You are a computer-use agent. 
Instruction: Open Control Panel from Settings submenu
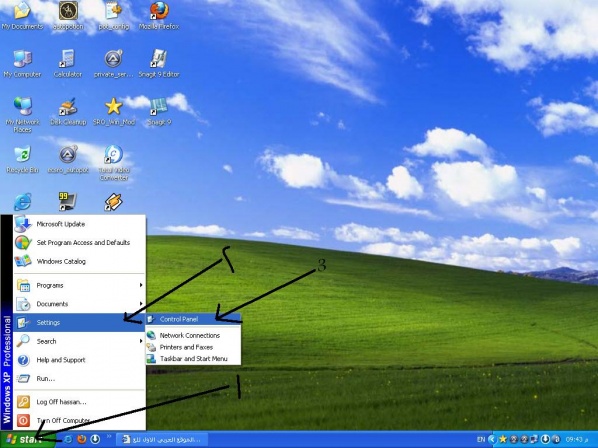coord(193,319)
